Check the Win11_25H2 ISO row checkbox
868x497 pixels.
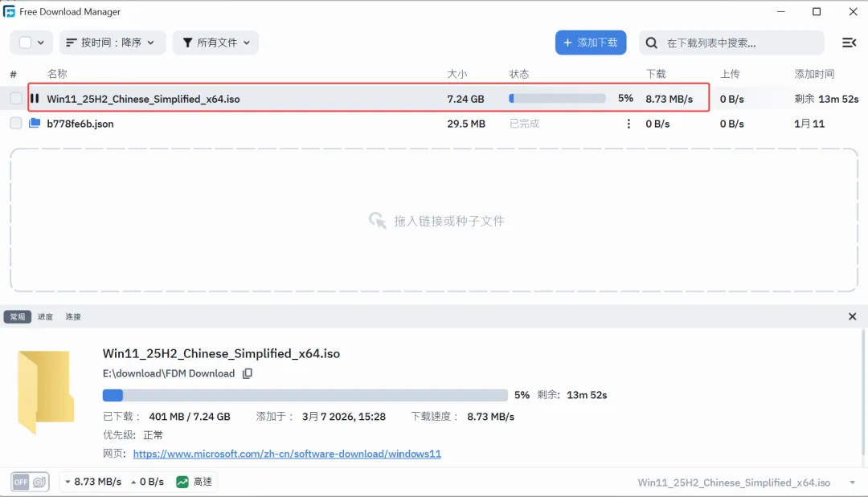point(16,99)
